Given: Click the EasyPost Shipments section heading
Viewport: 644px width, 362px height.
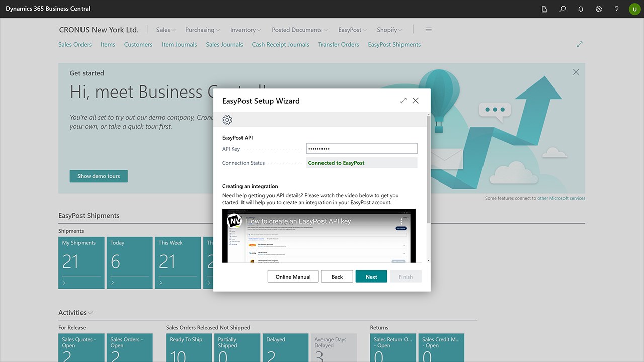Looking at the screenshot, I should click(x=89, y=216).
